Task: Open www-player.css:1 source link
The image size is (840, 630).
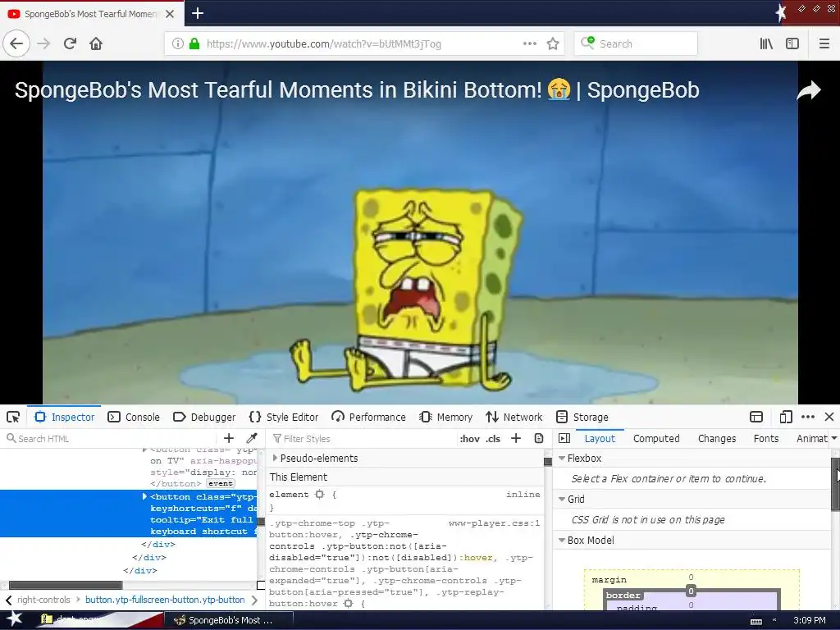Action: [x=494, y=523]
